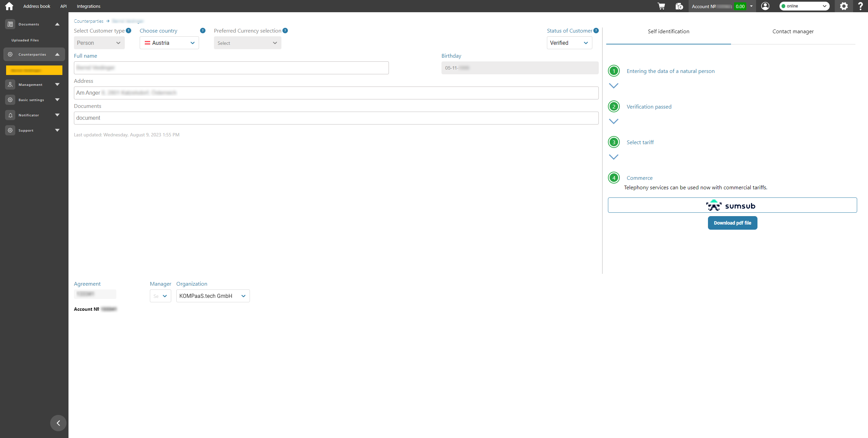Open the Choose country dropdown showing Austria
This screenshot has width=868, height=438.
pyautogui.click(x=169, y=43)
